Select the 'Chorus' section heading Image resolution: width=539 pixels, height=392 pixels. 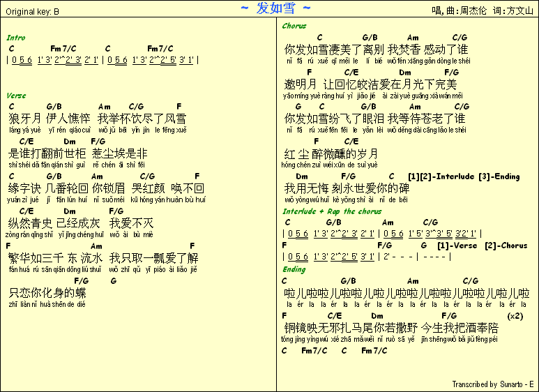tap(294, 26)
